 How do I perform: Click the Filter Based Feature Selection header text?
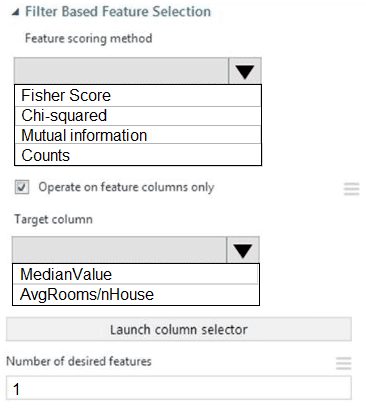coord(118,12)
